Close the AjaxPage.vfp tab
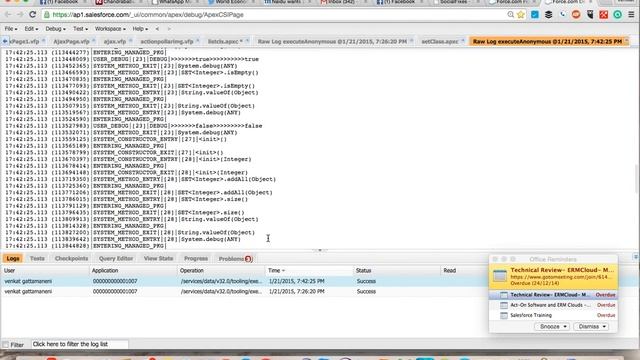 click(x=93, y=40)
